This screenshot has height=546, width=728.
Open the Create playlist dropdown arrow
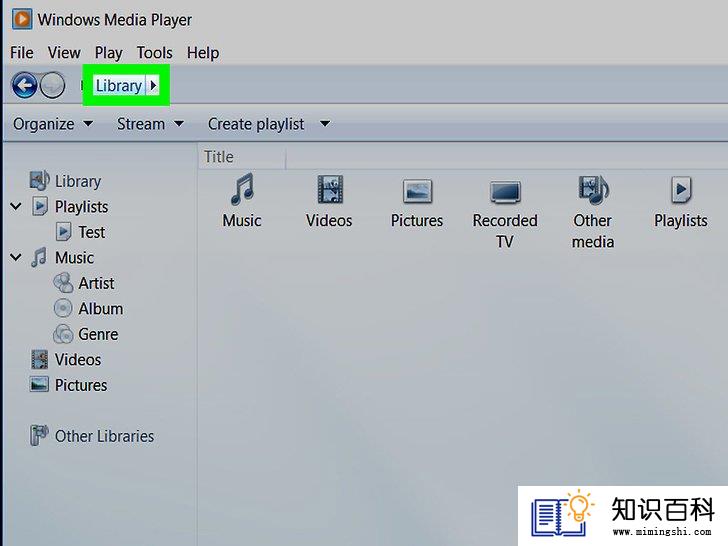[x=325, y=124]
